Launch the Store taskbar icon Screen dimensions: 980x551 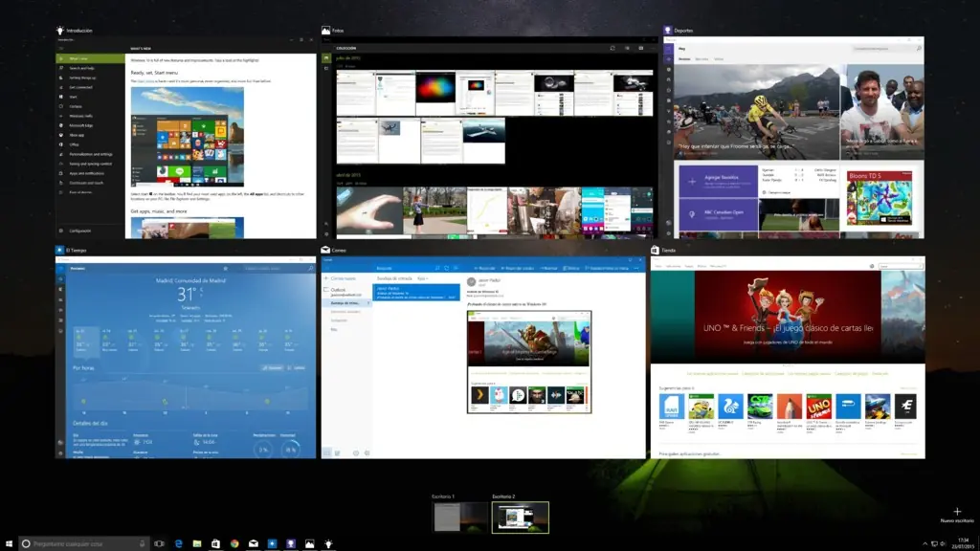point(215,543)
